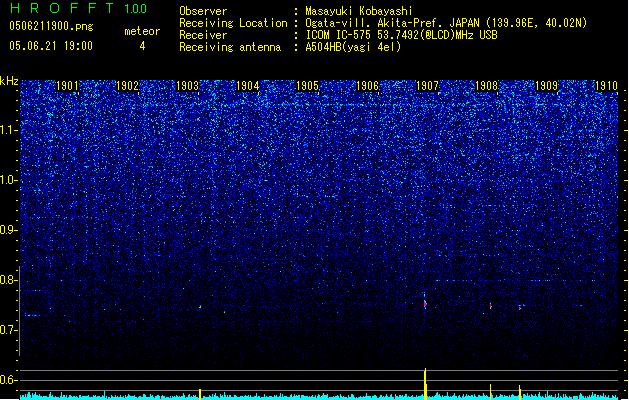
Task: Click the 1.1 kHz axis label
Action: coord(9,130)
